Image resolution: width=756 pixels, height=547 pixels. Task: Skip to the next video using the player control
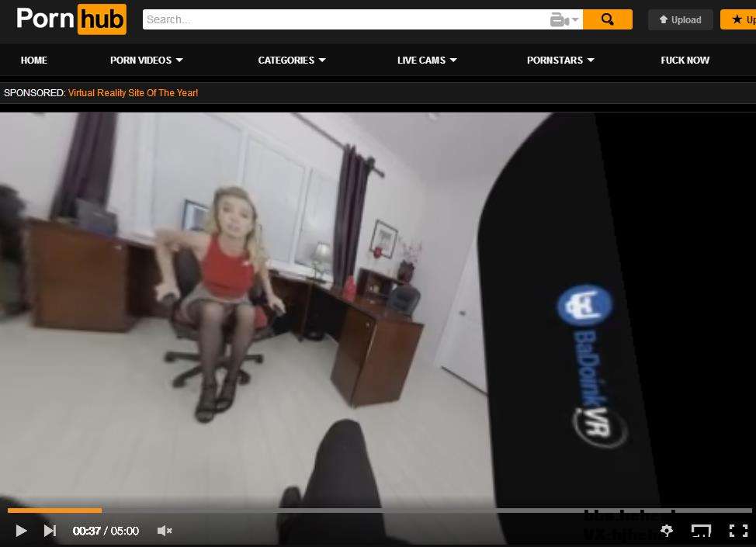coord(50,531)
